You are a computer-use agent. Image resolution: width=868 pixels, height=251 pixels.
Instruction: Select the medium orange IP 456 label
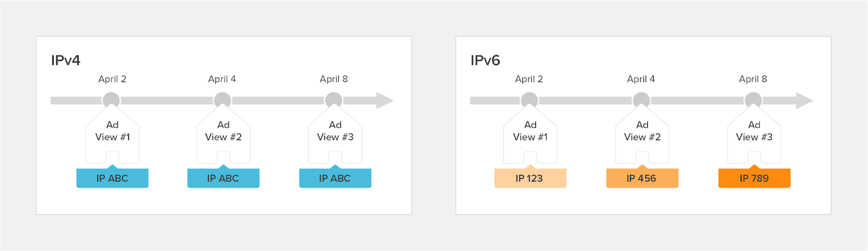(x=642, y=178)
